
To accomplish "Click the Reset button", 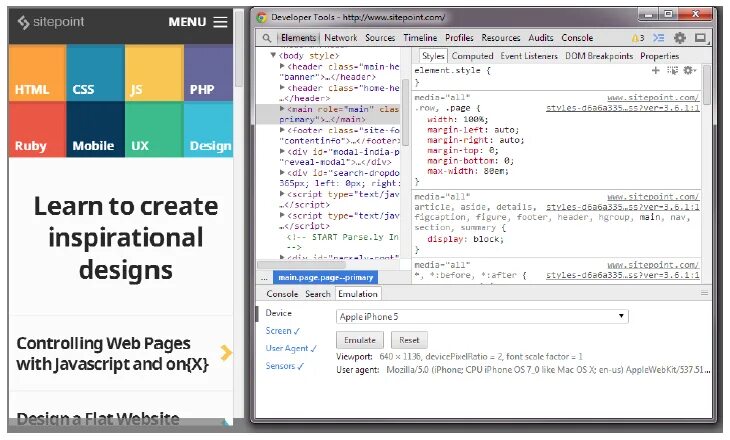I will pyautogui.click(x=409, y=340).
